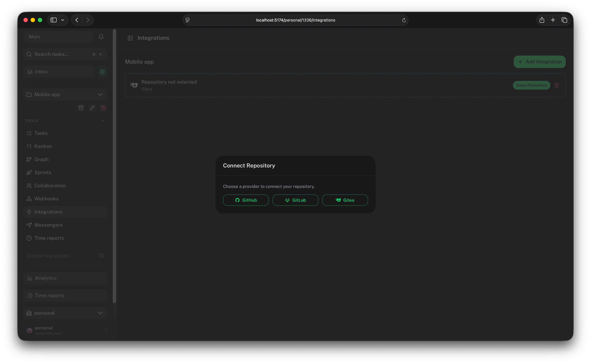Toggle sidebar panel icon beside Integrations title
Image resolution: width=591 pixels, height=364 pixels.
tap(130, 38)
